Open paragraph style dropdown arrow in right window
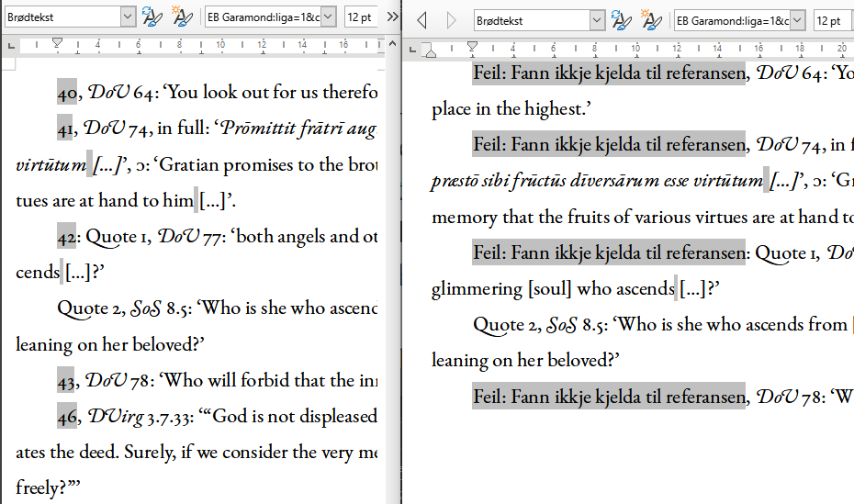Image resolution: width=854 pixels, height=504 pixels. tap(597, 21)
